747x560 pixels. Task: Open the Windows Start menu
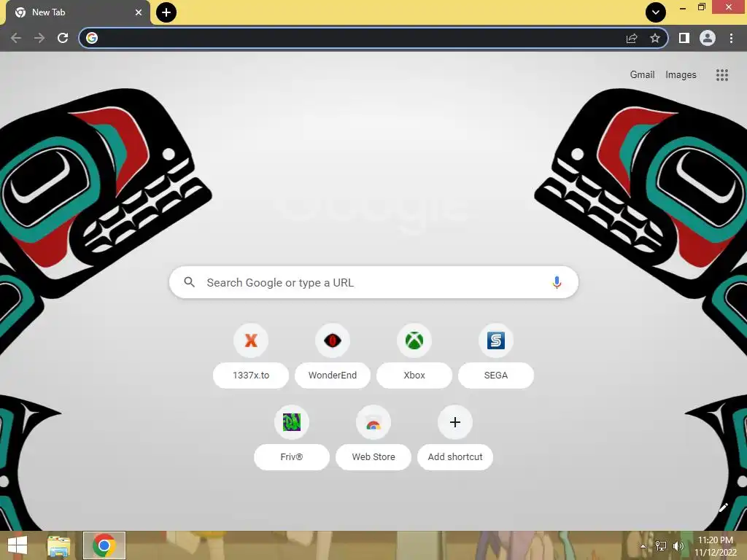pyautogui.click(x=18, y=545)
